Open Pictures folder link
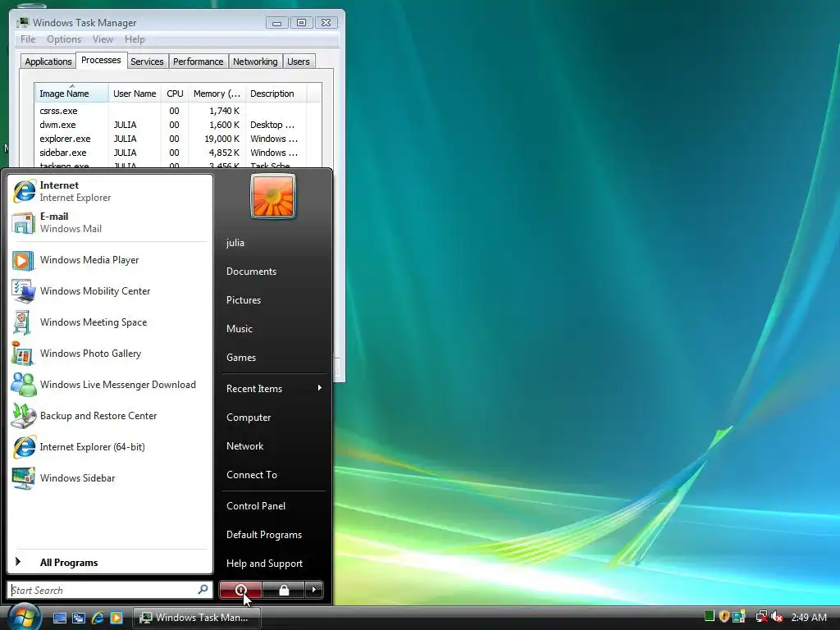Screen dimensions: 840x630 click(273, 300)
